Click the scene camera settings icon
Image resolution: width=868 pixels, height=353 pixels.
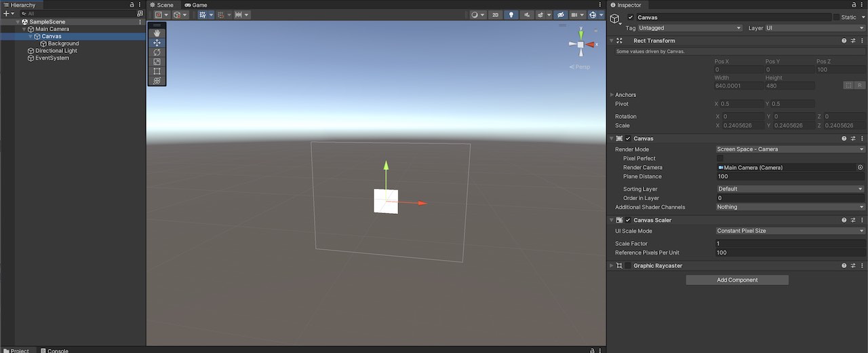point(574,15)
